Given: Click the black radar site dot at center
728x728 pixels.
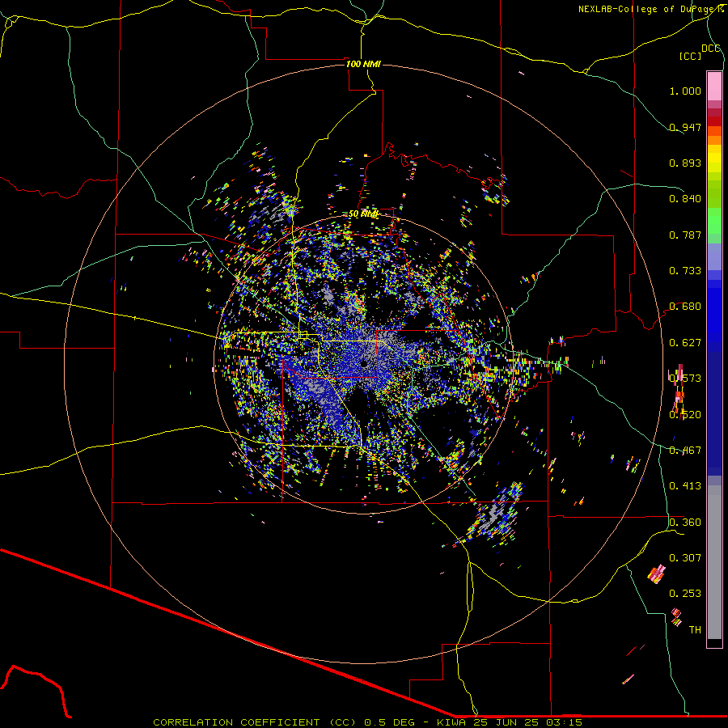Looking at the screenshot, I should [x=364, y=363].
